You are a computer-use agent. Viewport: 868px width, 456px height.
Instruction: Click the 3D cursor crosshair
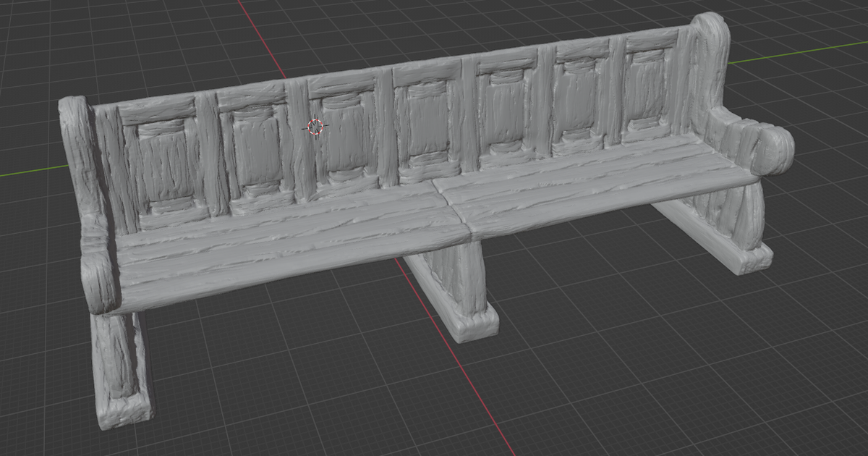pos(316,128)
